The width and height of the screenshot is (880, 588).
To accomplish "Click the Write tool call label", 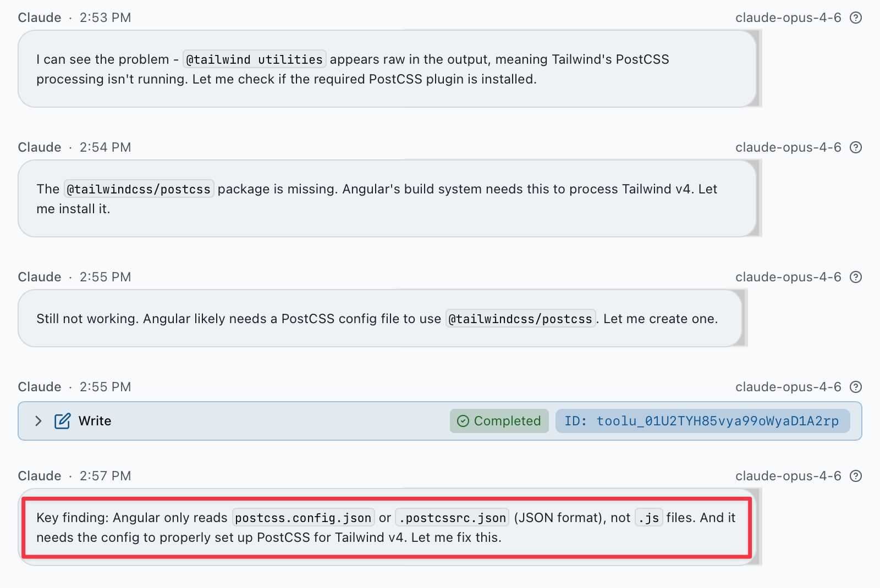I will [x=95, y=421].
